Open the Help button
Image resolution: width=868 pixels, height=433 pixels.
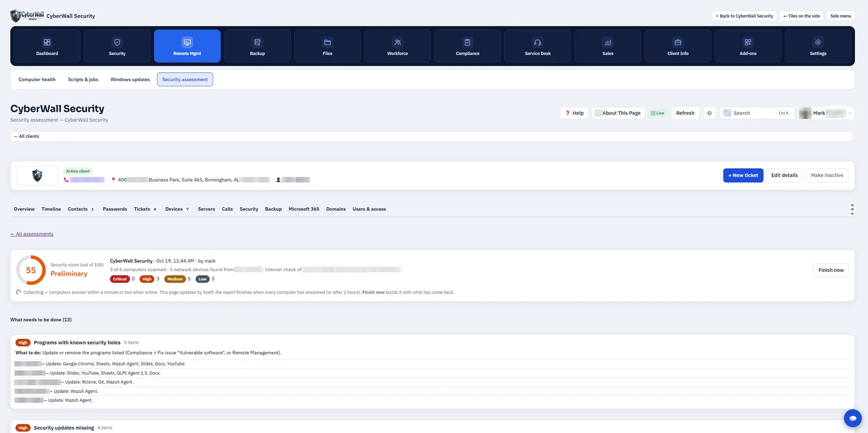[574, 113]
